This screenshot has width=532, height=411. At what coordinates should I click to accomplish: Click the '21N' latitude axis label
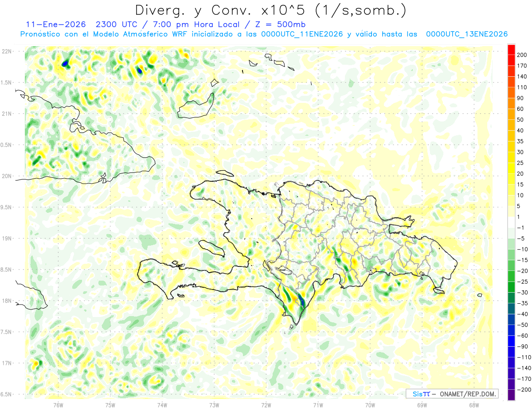(x=7, y=114)
